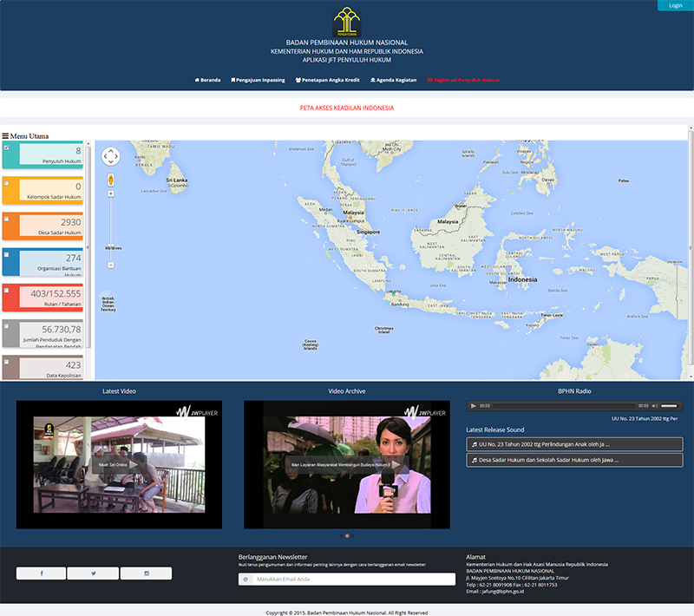694x616 pixels.
Task: Play the BPHN Radio audio
Action: click(x=473, y=406)
